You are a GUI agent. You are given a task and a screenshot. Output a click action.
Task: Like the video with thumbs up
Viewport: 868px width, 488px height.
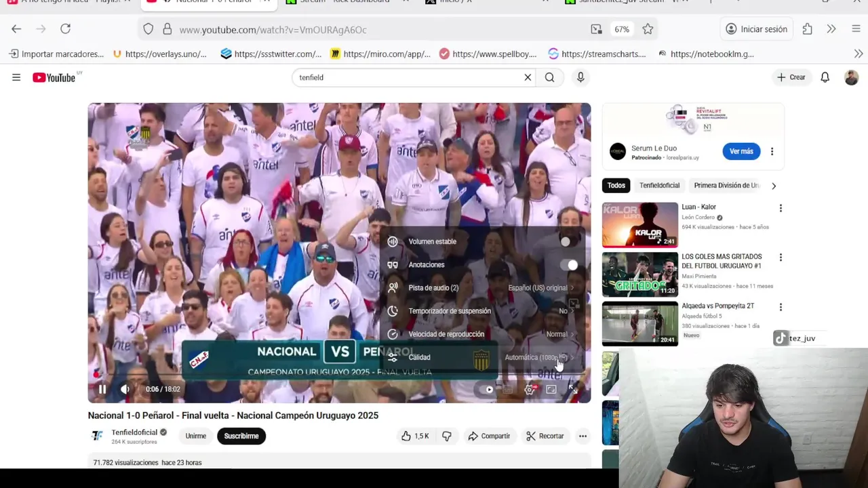point(415,436)
